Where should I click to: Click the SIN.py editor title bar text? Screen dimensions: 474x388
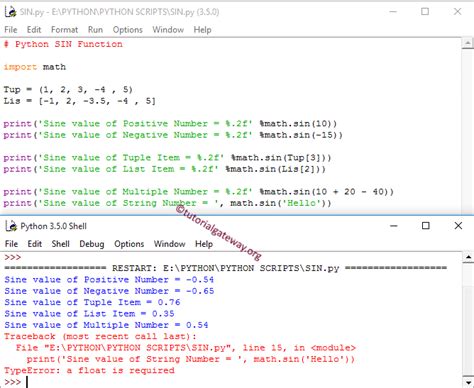click(x=119, y=12)
